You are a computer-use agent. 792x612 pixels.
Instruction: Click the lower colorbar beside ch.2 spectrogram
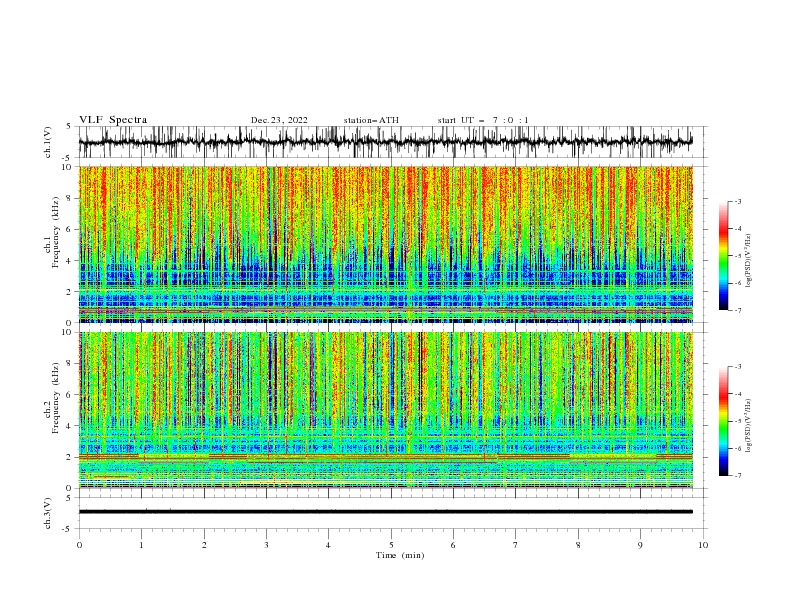723,421
